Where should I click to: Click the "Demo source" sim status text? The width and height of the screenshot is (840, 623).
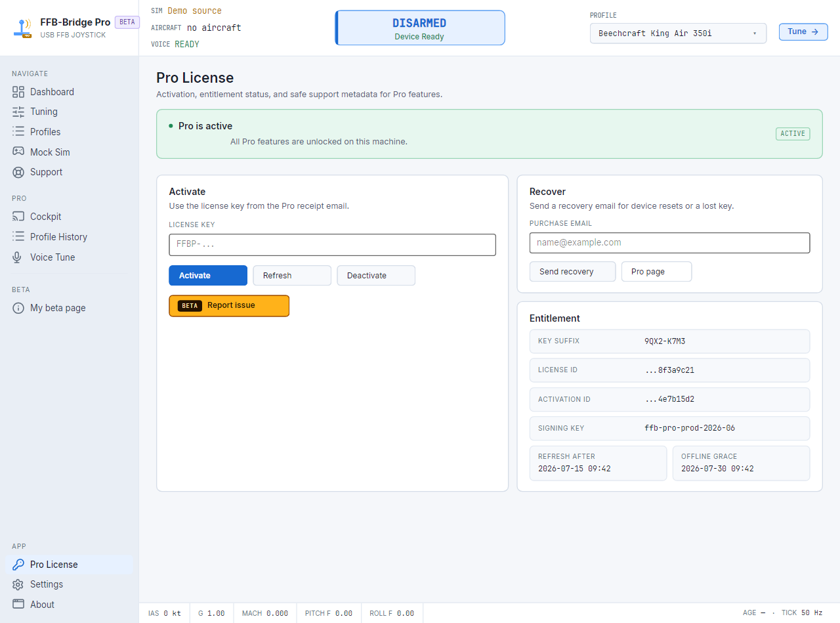pos(194,11)
